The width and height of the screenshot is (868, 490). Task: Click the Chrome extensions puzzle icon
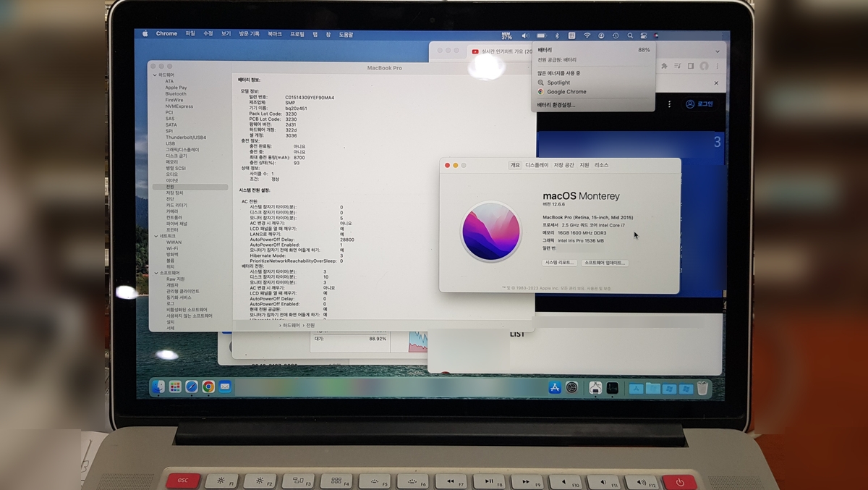664,66
